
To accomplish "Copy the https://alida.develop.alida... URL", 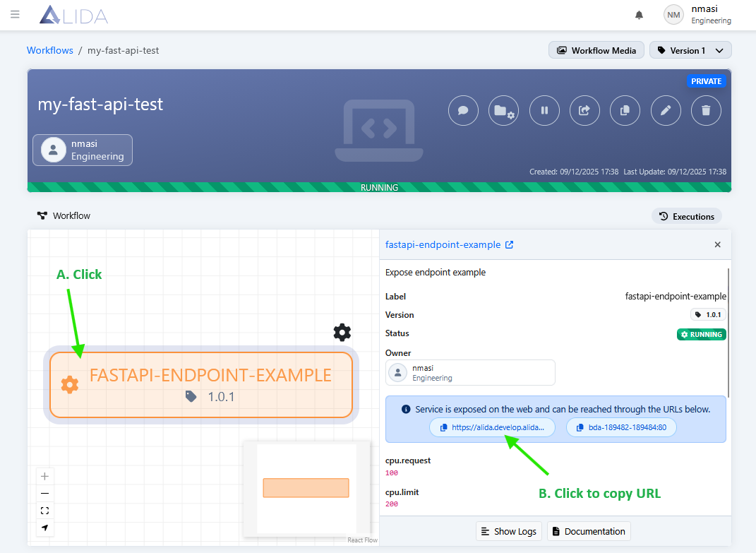I will pyautogui.click(x=492, y=427).
